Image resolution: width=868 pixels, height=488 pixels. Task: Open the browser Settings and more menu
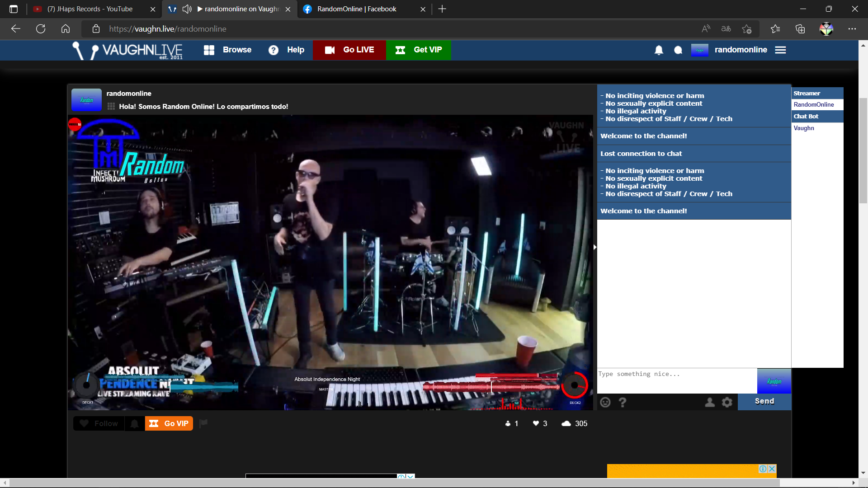(852, 29)
